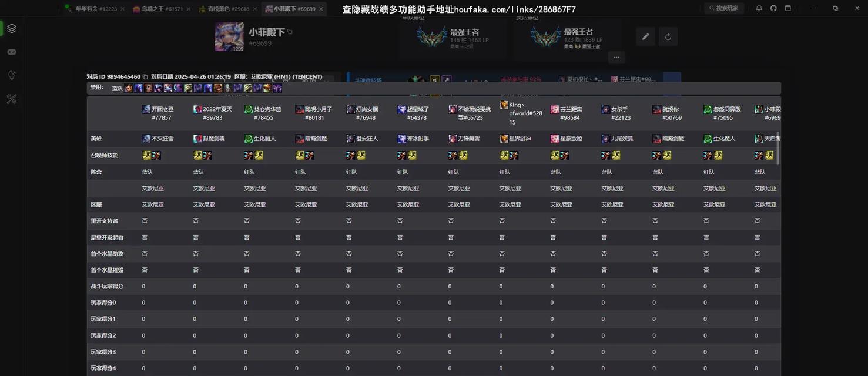Image resolution: width=868 pixels, height=376 pixels.
Task: Click the 星籁歌姬 champion icon
Action: click(555, 139)
